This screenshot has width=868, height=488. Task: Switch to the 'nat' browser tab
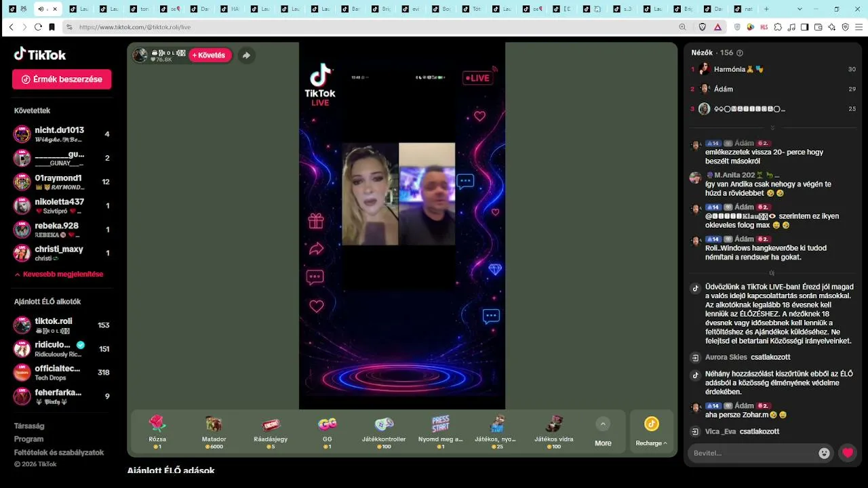point(743,9)
